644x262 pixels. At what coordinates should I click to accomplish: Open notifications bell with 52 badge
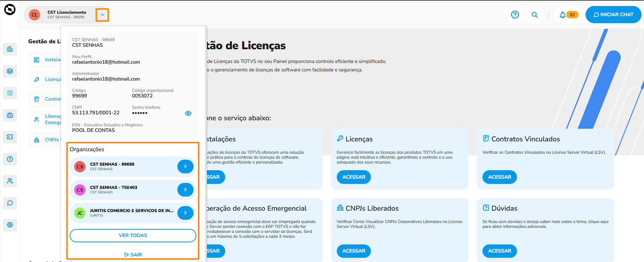563,15
